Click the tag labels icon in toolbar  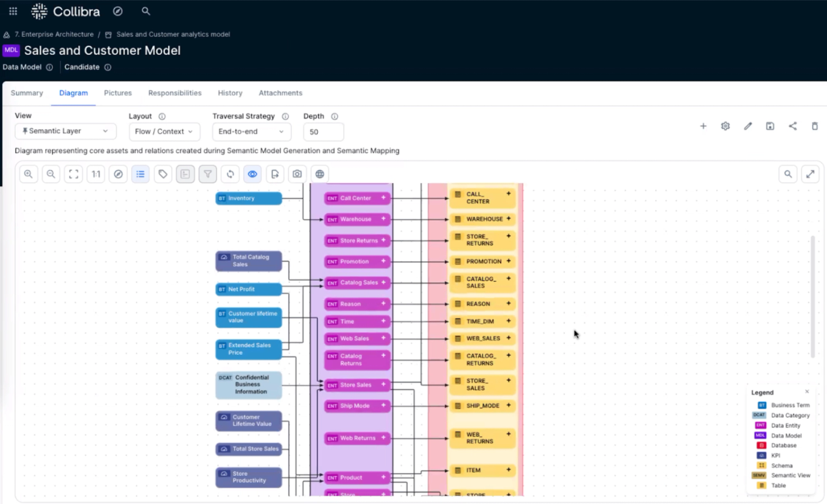click(x=163, y=174)
